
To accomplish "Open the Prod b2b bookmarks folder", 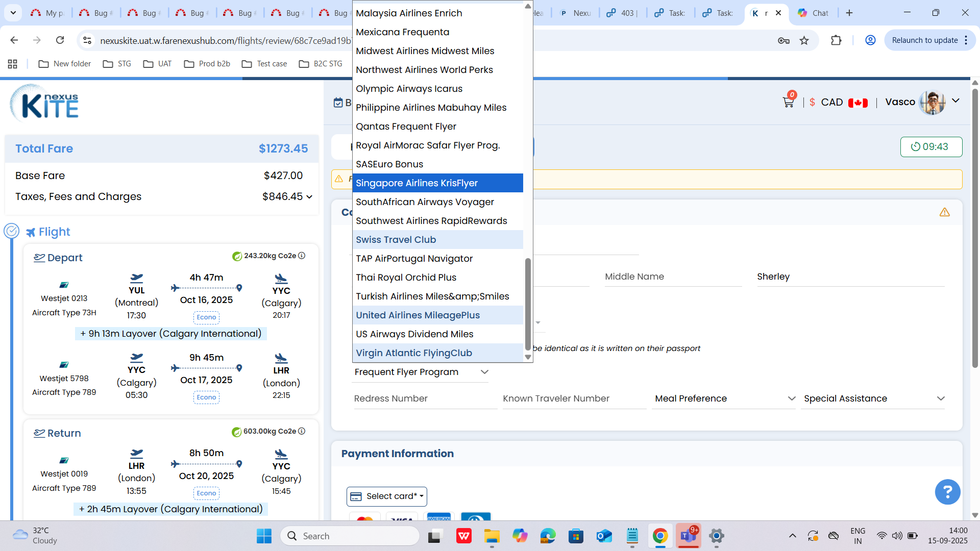I will pos(207,64).
